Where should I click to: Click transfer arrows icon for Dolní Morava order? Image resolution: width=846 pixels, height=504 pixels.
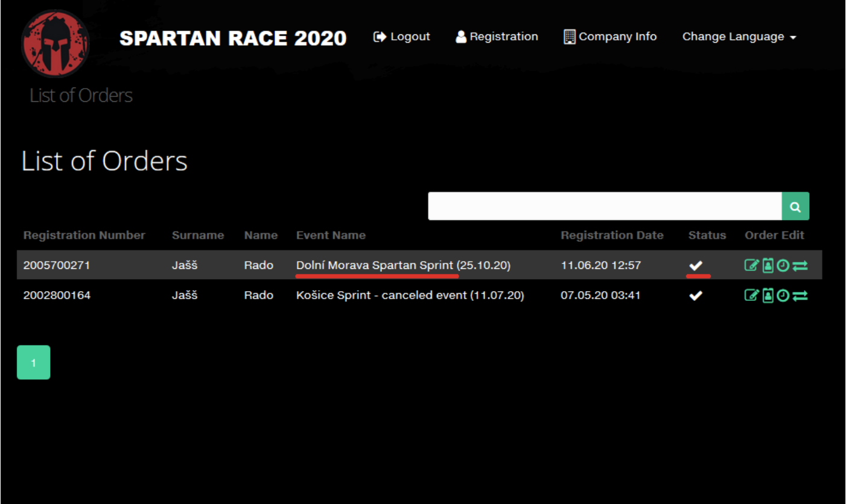click(800, 265)
